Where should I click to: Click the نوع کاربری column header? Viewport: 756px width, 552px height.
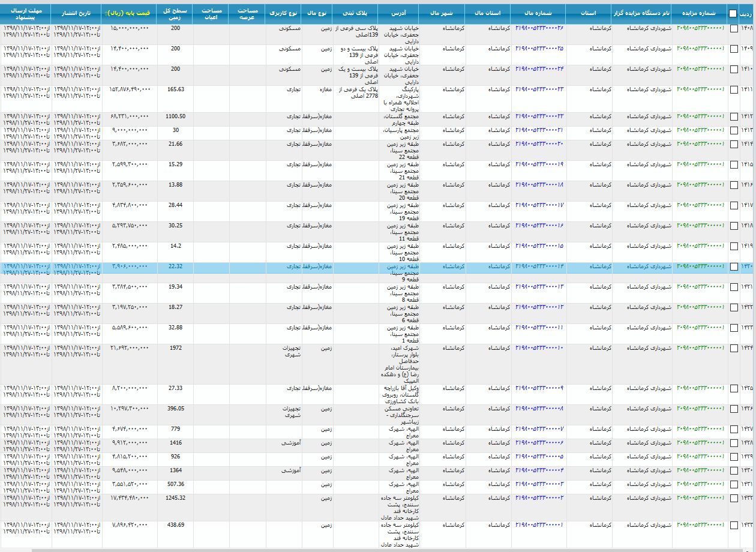click(x=283, y=13)
